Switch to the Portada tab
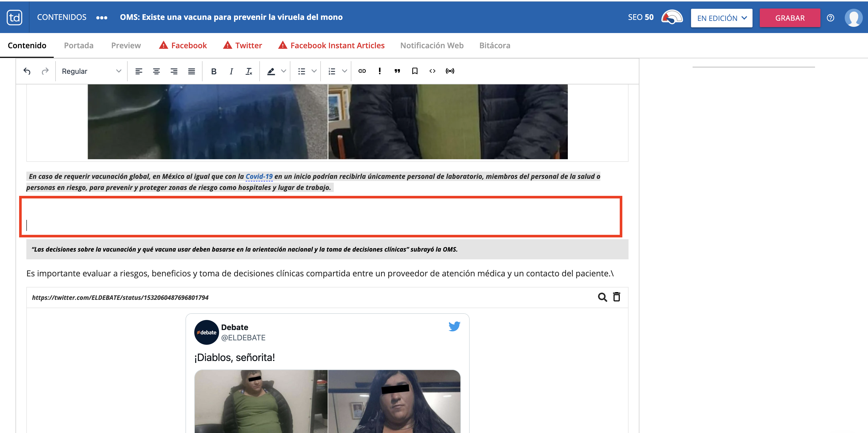Image resolution: width=868 pixels, height=433 pixels. coord(79,45)
